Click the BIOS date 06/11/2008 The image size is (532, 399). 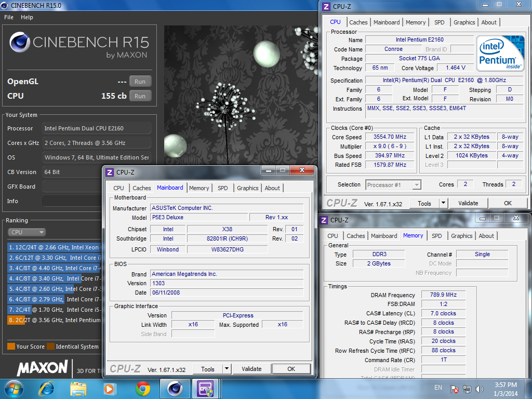point(227,293)
